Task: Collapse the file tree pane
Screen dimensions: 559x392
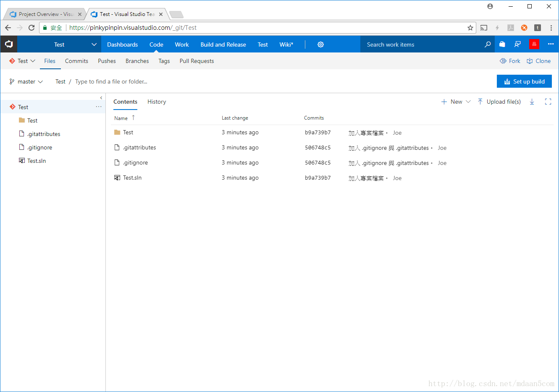Action: coord(101,98)
